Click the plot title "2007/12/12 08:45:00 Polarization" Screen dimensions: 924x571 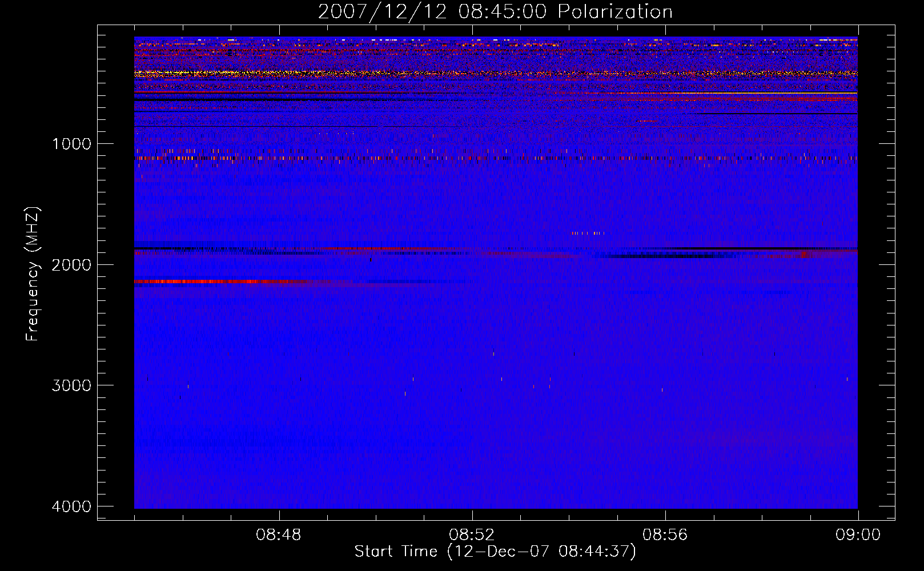pos(495,11)
